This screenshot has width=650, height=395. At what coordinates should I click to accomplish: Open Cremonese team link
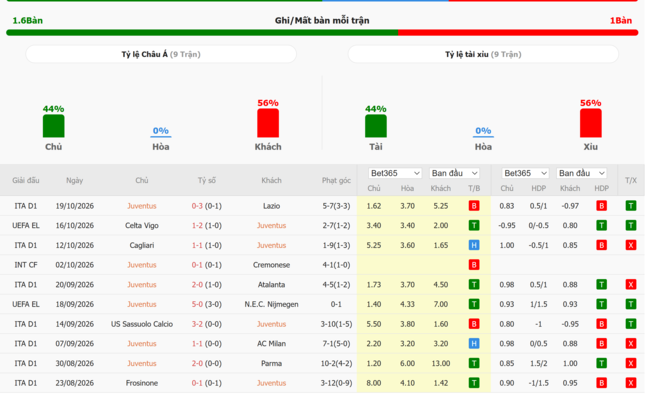tap(272, 265)
